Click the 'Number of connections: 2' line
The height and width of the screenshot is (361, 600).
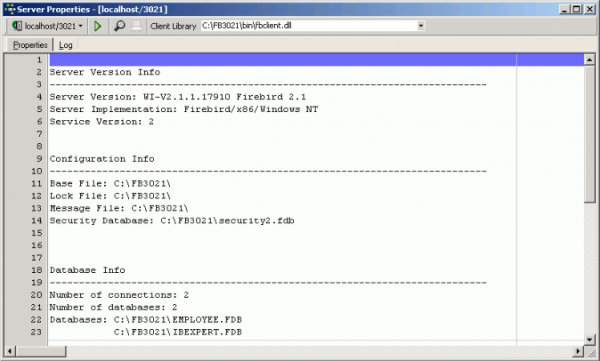(x=119, y=295)
